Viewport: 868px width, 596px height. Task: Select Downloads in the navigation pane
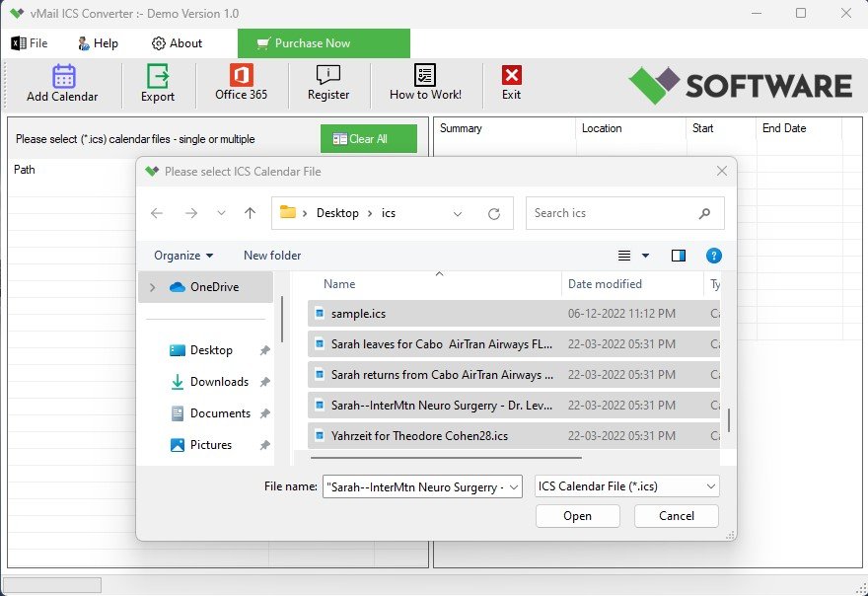[x=219, y=382]
